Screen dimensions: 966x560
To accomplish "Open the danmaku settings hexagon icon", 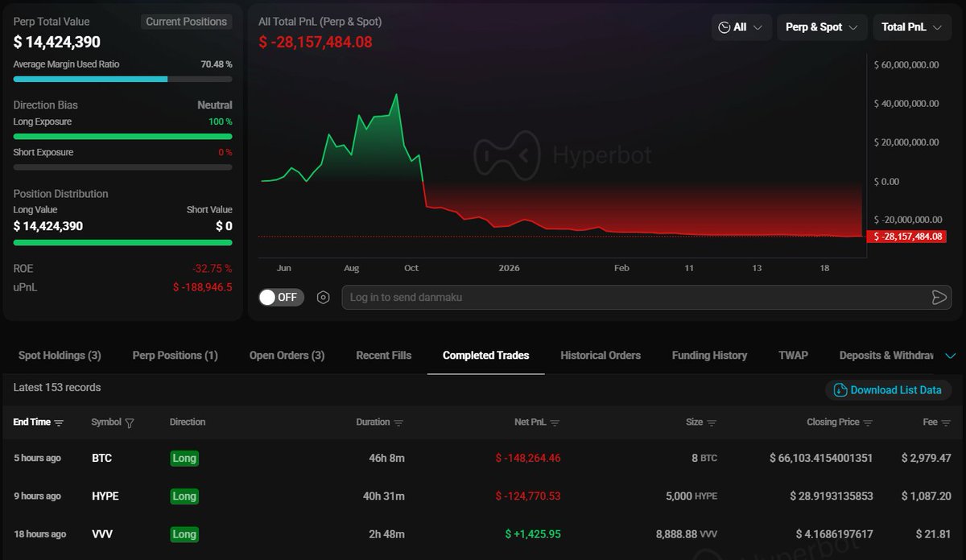I will [323, 297].
